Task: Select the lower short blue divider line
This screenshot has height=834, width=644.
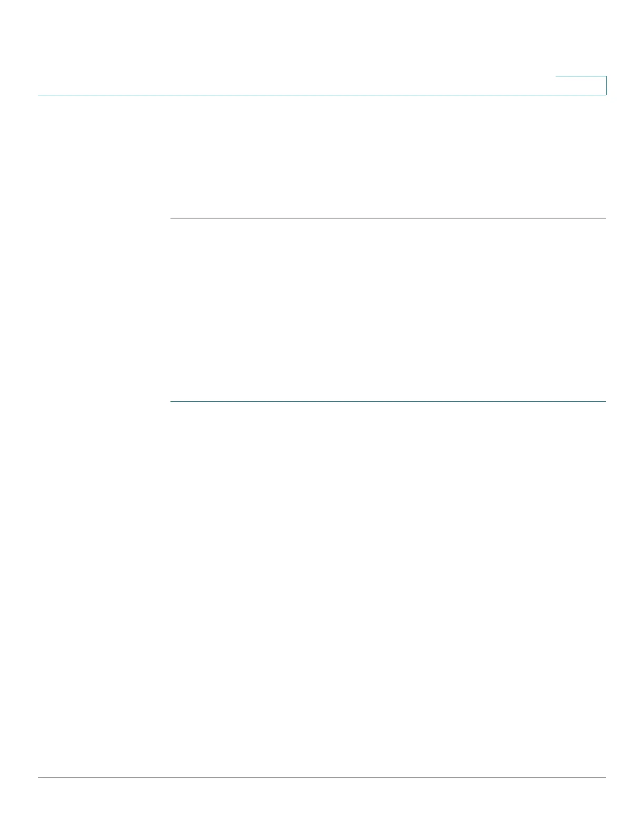Action: [388, 402]
